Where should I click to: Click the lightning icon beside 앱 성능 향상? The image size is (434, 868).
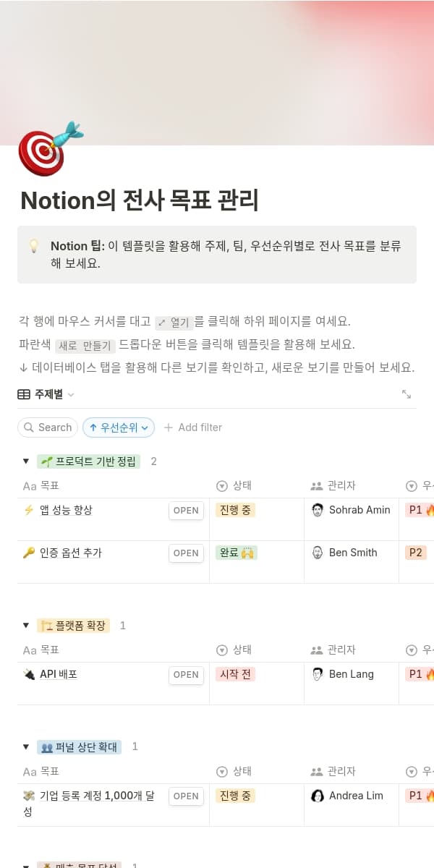point(29,510)
